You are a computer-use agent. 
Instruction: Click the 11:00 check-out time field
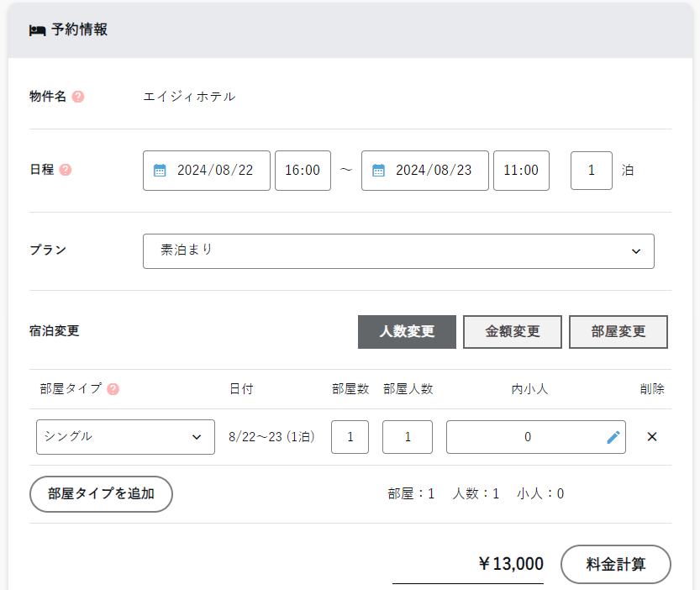click(x=521, y=171)
